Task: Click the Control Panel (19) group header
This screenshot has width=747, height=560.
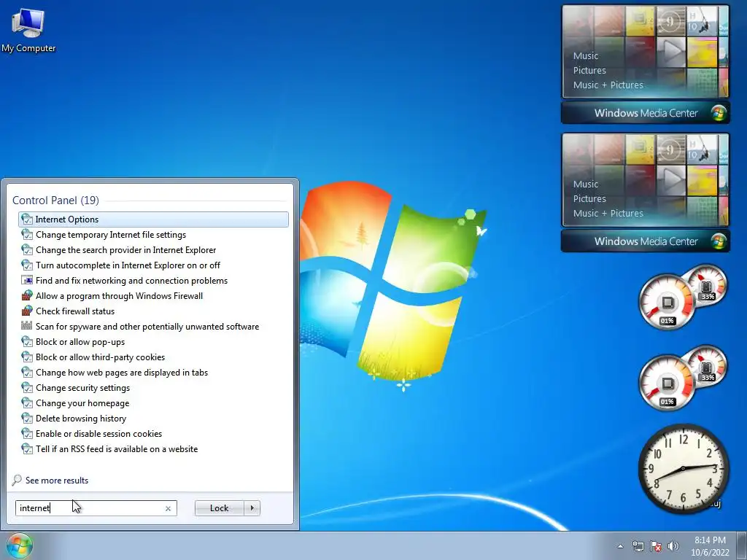Action: click(55, 201)
